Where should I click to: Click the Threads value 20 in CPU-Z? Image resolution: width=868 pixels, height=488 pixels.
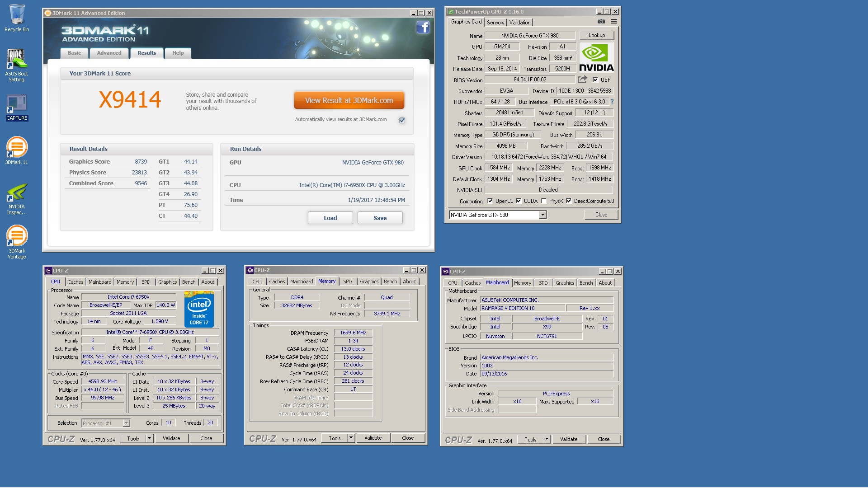coord(210,423)
